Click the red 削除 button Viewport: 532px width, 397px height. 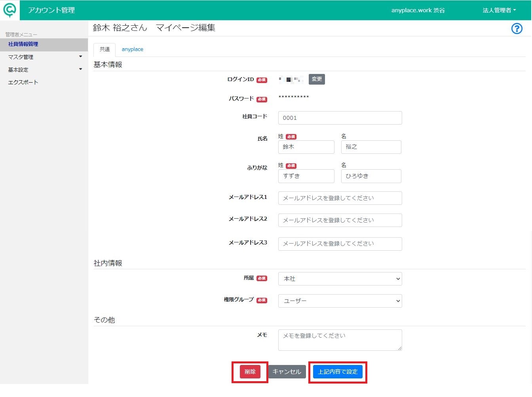tap(250, 372)
